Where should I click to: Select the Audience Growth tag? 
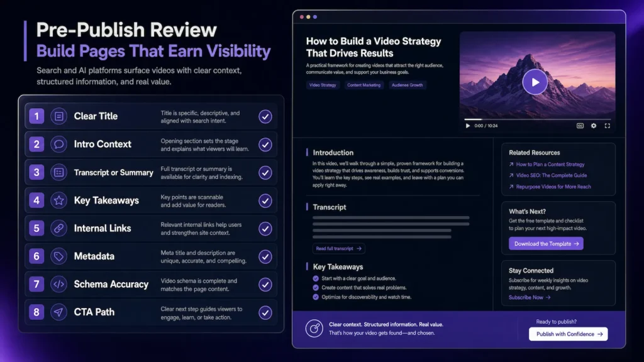(407, 85)
